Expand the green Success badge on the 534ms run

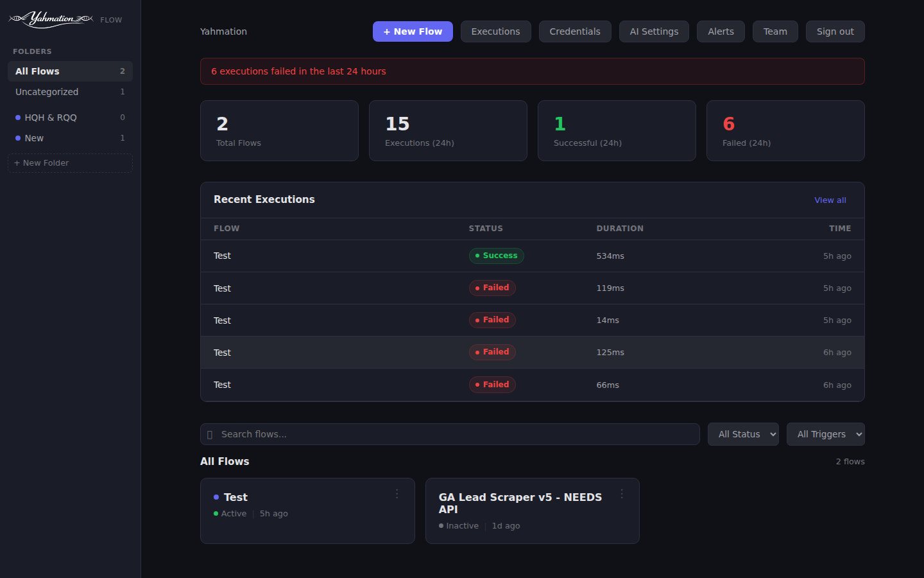pyautogui.click(x=496, y=256)
